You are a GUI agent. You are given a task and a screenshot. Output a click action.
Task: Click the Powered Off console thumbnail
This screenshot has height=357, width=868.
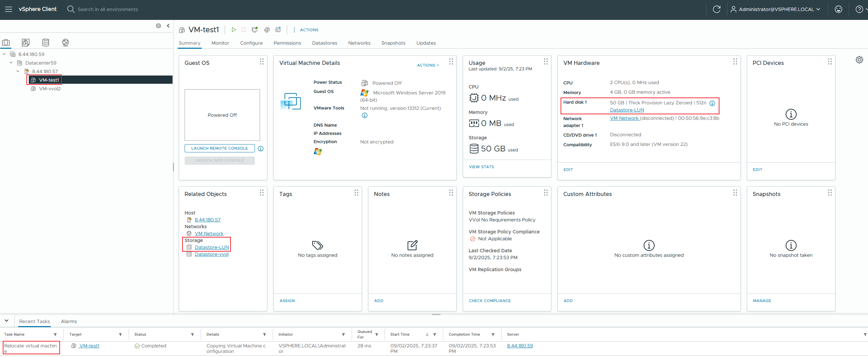222,115
